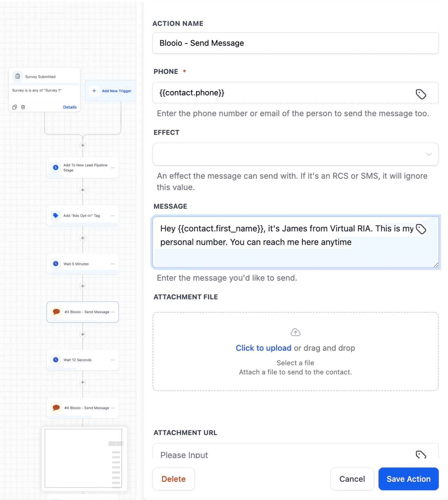Click the chat bubble icon on #3 Blooio Send Message
This screenshot has height=500, width=448.
pyautogui.click(x=56, y=312)
